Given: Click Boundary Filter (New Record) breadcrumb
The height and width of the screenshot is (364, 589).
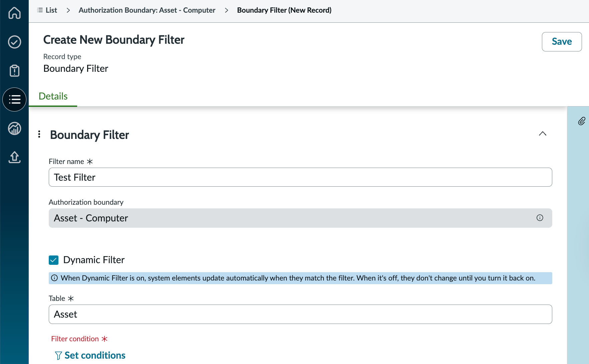Looking at the screenshot, I should click(284, 10).
